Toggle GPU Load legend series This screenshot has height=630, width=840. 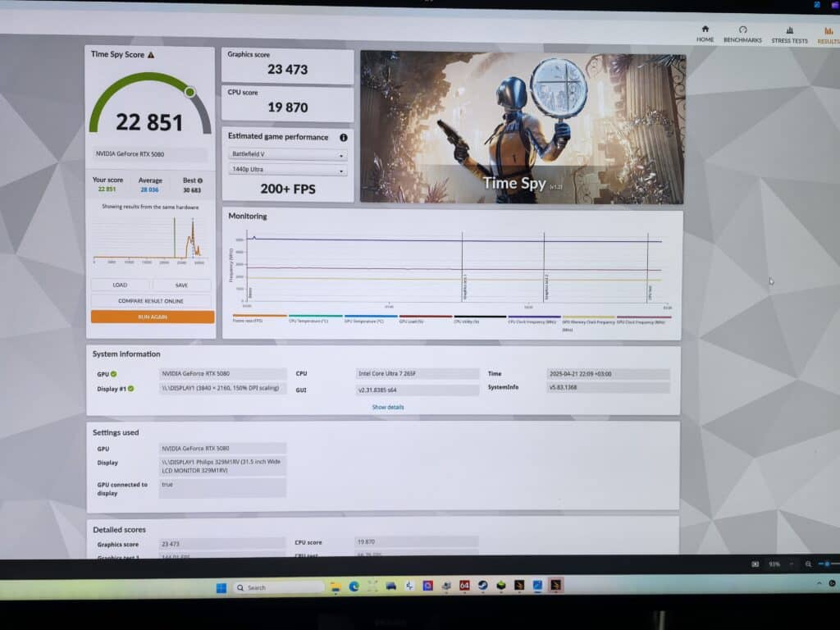click(x=426, y=319)
